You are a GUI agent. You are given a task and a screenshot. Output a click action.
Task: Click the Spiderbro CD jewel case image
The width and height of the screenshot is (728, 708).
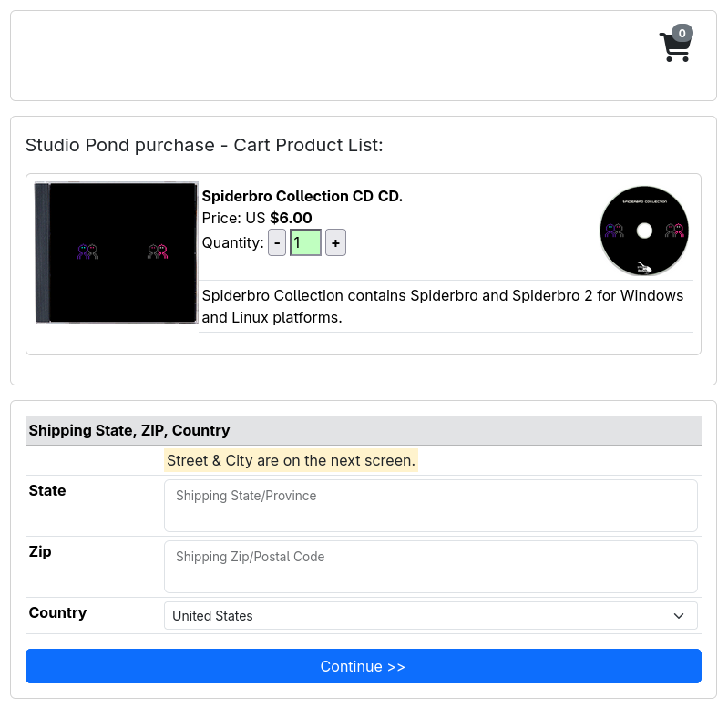[x=117, y=252]
